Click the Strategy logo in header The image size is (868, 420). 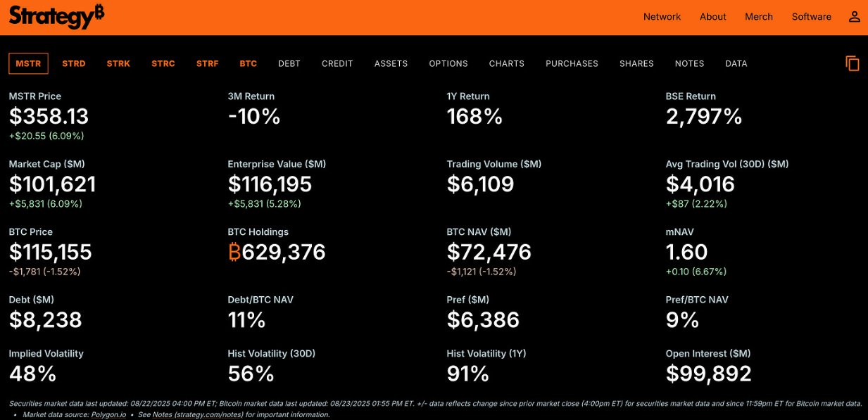56,16
